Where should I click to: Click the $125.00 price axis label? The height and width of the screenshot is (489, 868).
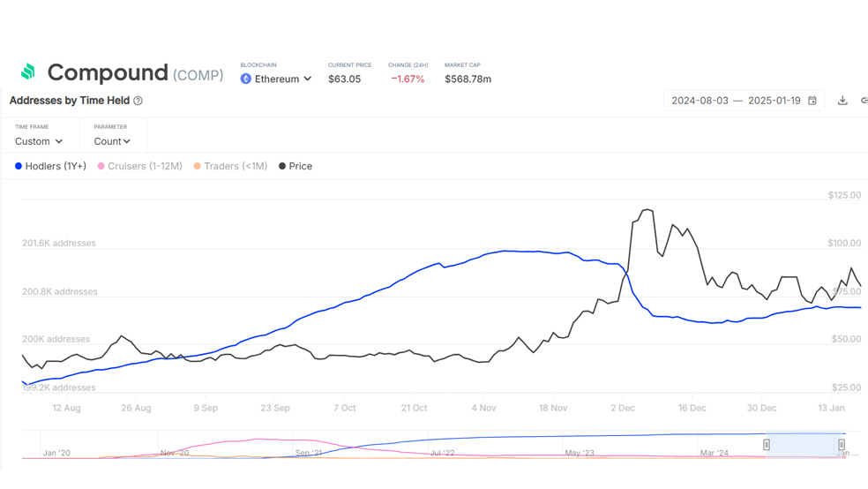(x=845, y=195)
